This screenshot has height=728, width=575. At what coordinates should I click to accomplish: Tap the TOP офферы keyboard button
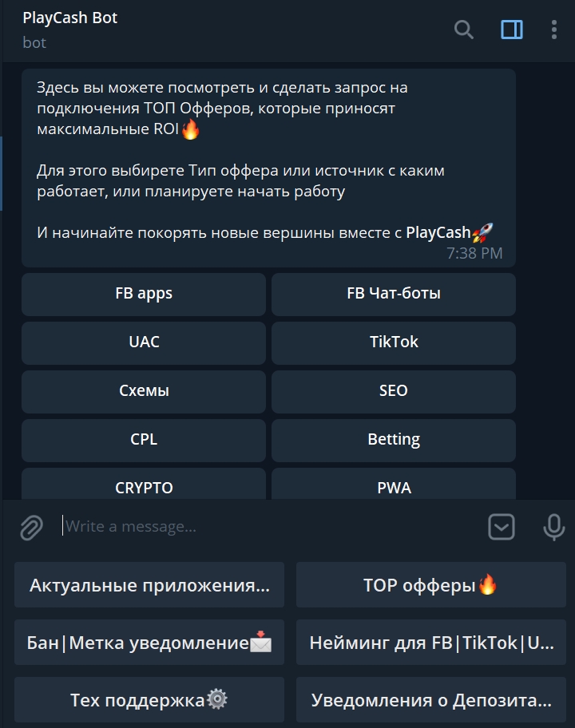(x=431, y=585)
